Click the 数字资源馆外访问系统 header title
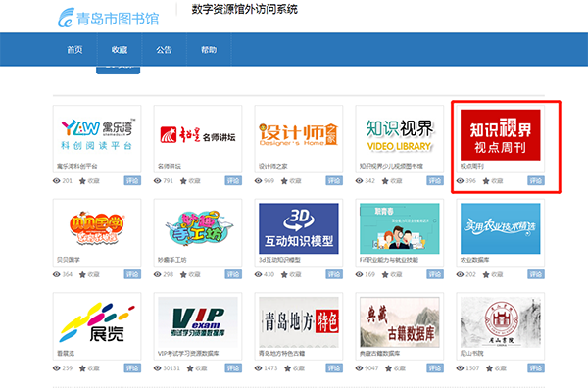Screen dimensions: 588x391 click(244, 9)
